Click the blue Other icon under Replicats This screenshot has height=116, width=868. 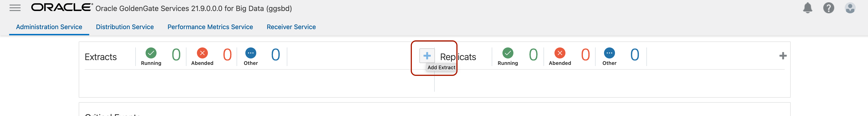point(609,53)
